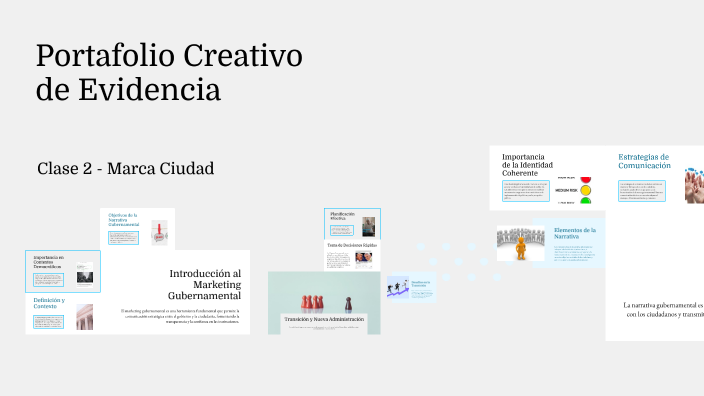Click the person photo in Planificación Efectiva
The image size is (704, 396).
click(x=369, y=227)
